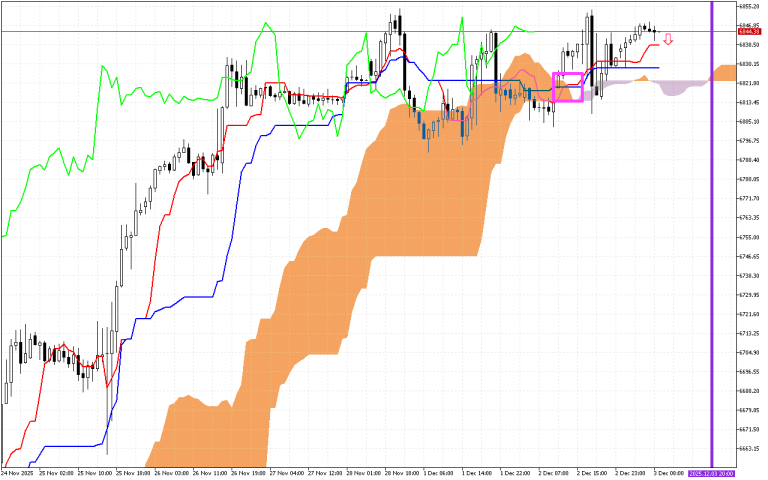768x480 pixels.
Task: Click the 6838.50 price scale label
Action: 749,45
